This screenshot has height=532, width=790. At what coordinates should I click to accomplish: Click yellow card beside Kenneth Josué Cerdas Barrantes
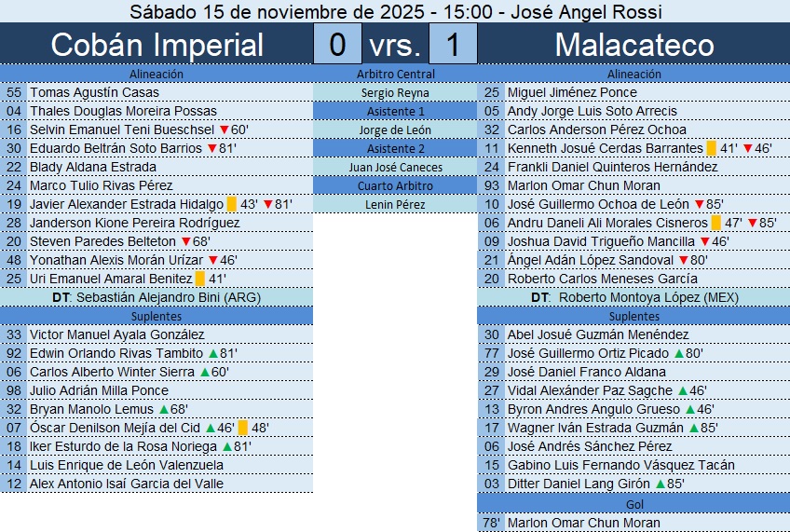tap(712, 148)
